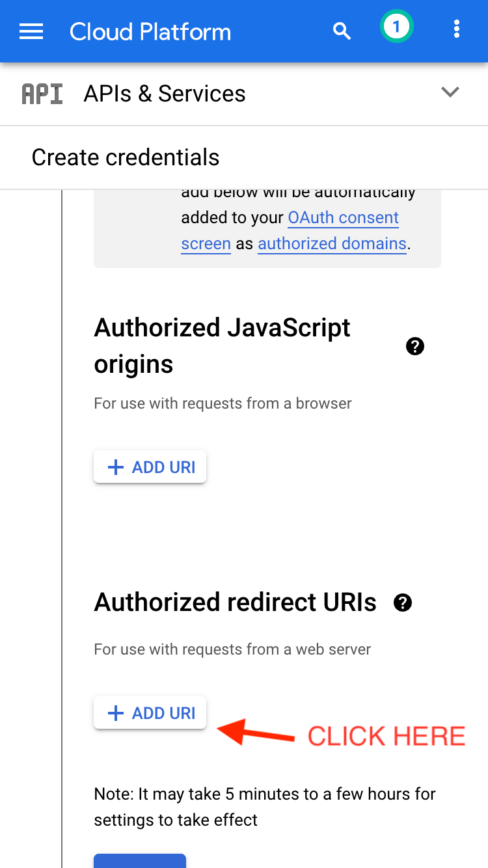Click the note about settings taking effect
This screenshot has width=488, height=868.
tap(265, 806)
